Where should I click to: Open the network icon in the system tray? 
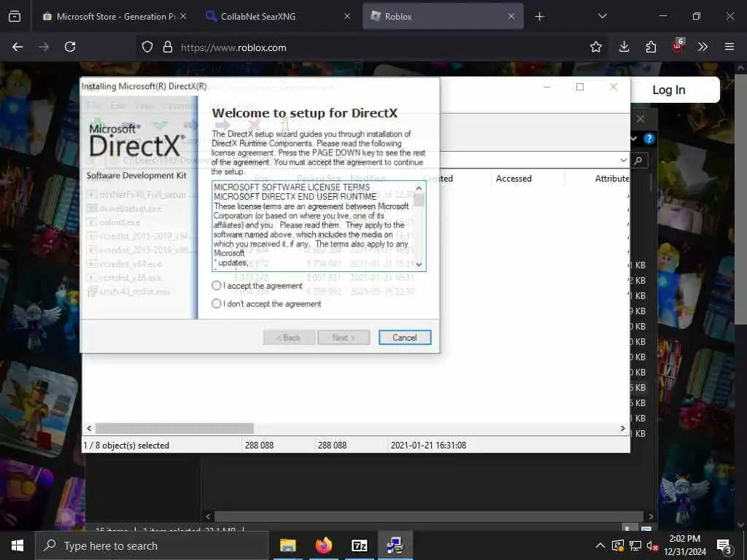[635, 545]
